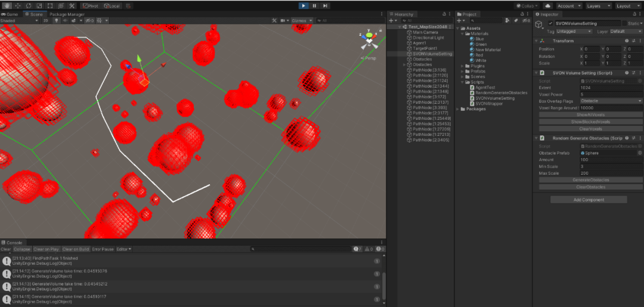644x307 pixels.
Task: Select the Hand tool
Action: click(7, 6)
